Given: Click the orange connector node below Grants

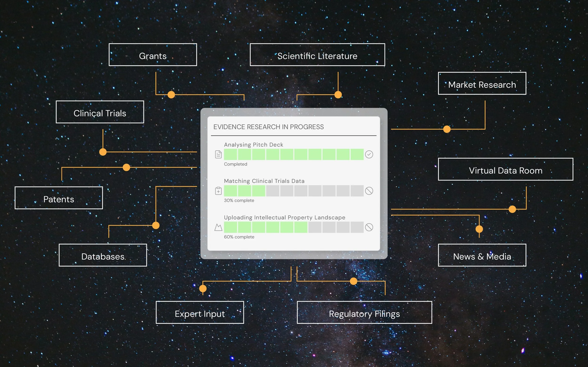Looking at the screenshot, I should pos(171,95).
